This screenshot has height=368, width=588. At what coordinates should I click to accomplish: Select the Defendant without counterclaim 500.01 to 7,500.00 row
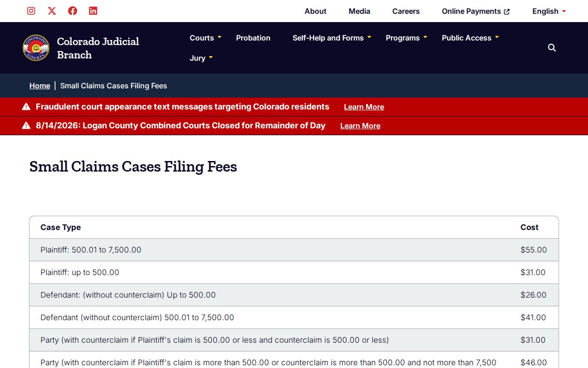click(x=294, y=317)
